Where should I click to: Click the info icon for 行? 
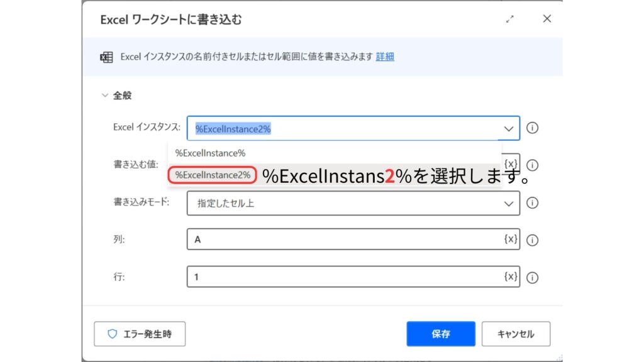point(532,277)
